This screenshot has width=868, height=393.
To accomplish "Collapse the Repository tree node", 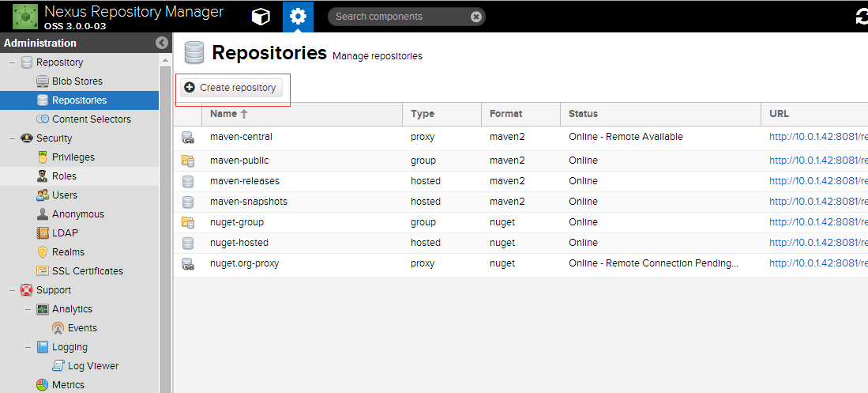I will [12, 62].
